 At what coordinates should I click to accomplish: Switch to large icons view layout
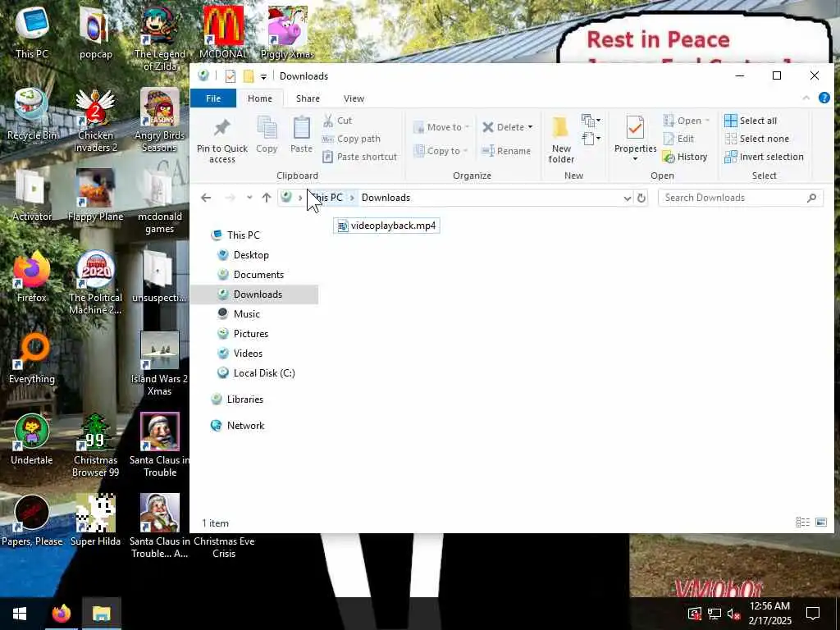820,522
